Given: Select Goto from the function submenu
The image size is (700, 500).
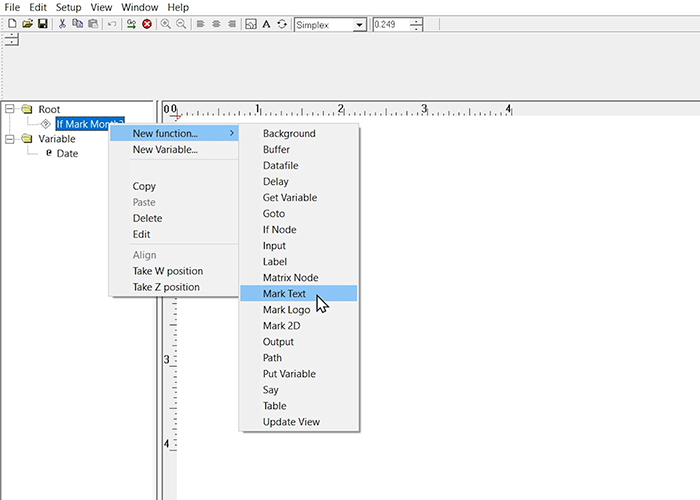Looking at the screenshot, I should [299, 213].
